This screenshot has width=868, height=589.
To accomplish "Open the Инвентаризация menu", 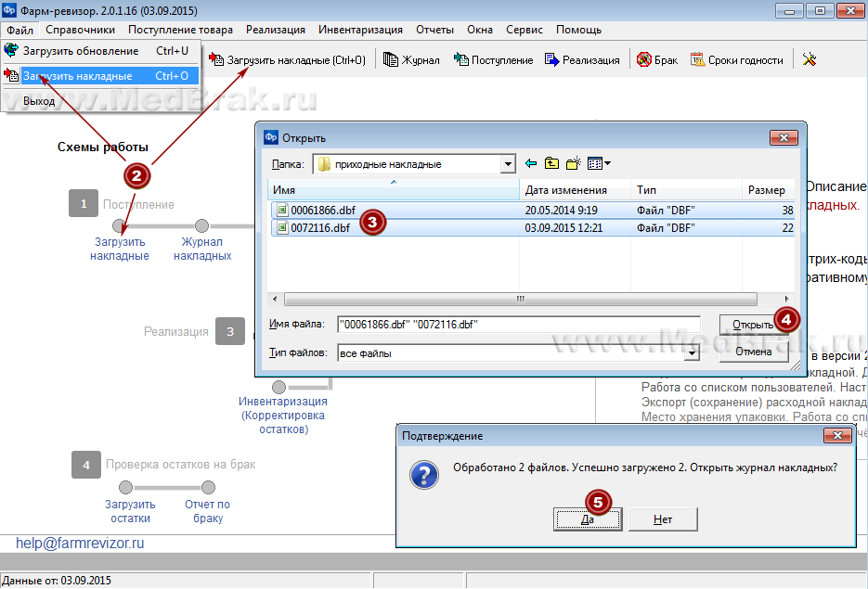I will 360,30.
